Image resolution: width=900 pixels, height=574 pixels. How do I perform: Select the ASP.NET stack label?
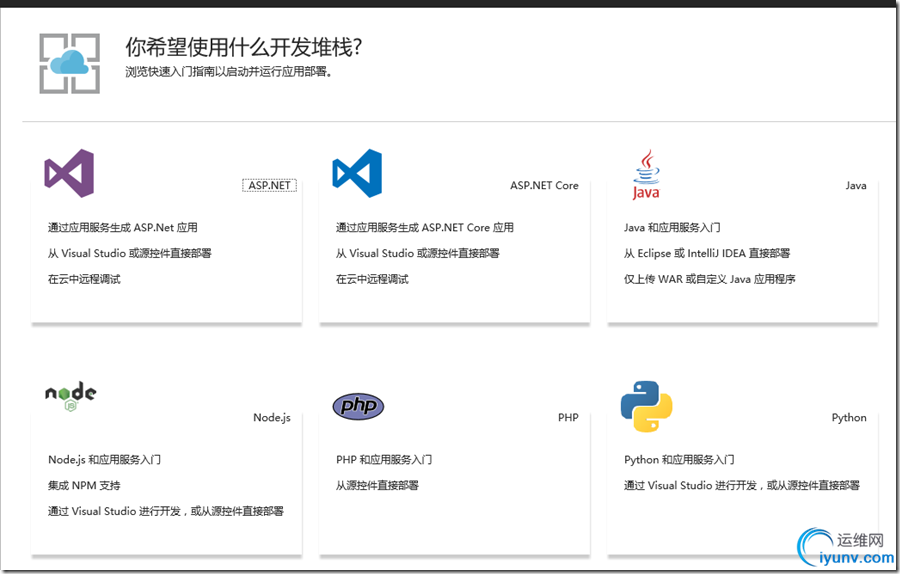[269, 185]
